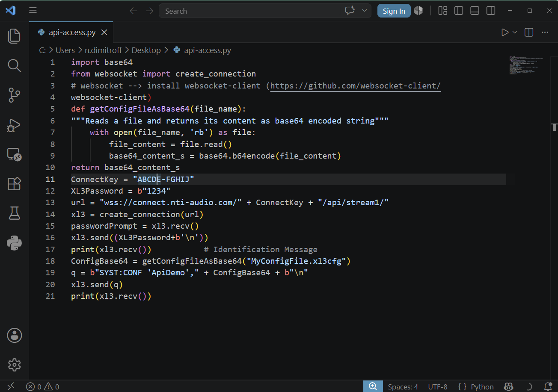The height and width of the screenshot is (392, 558).
Task: Open the github.com websocket-client link
Action: point(355,85)
